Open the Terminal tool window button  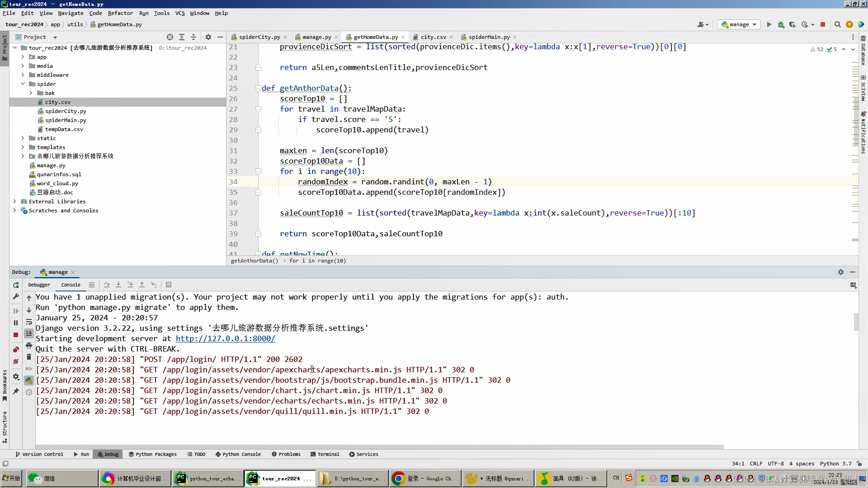325,454
